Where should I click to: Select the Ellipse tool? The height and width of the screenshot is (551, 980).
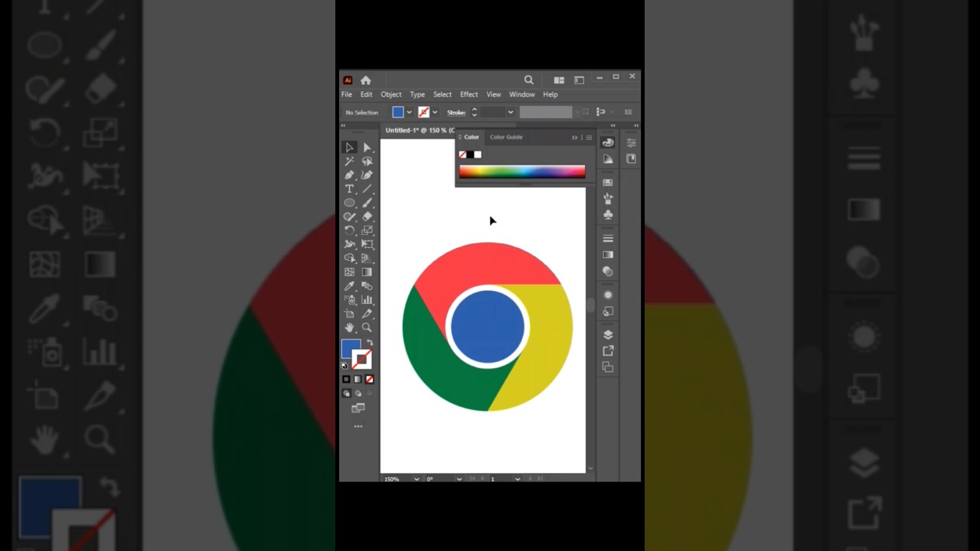pos(349,203)
